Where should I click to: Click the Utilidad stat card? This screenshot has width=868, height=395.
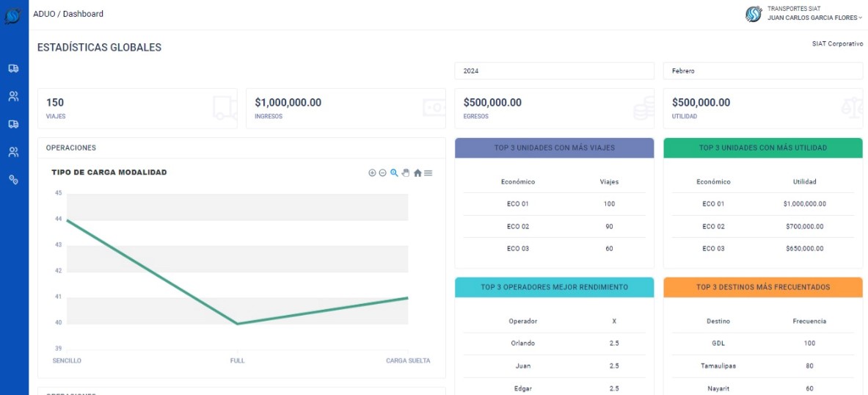[x=763, y=109]
